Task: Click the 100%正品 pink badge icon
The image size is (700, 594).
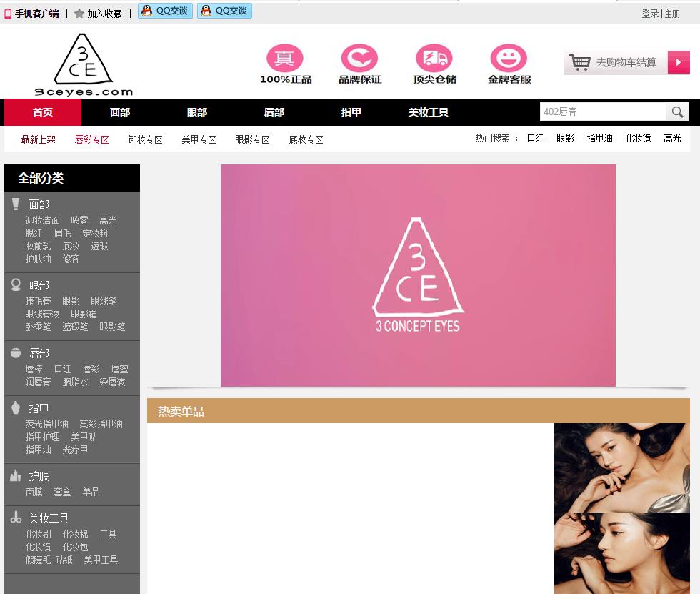Action: (285, 58)
